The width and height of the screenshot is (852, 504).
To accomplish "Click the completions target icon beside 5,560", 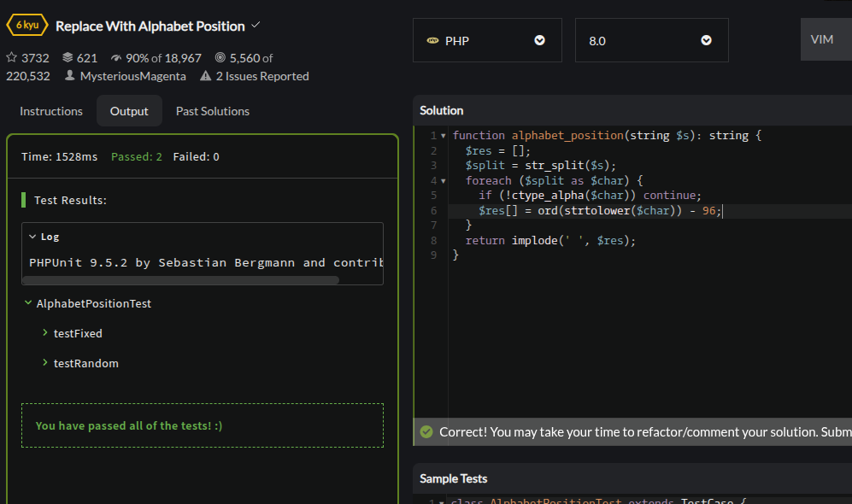I will coord(220,58).
